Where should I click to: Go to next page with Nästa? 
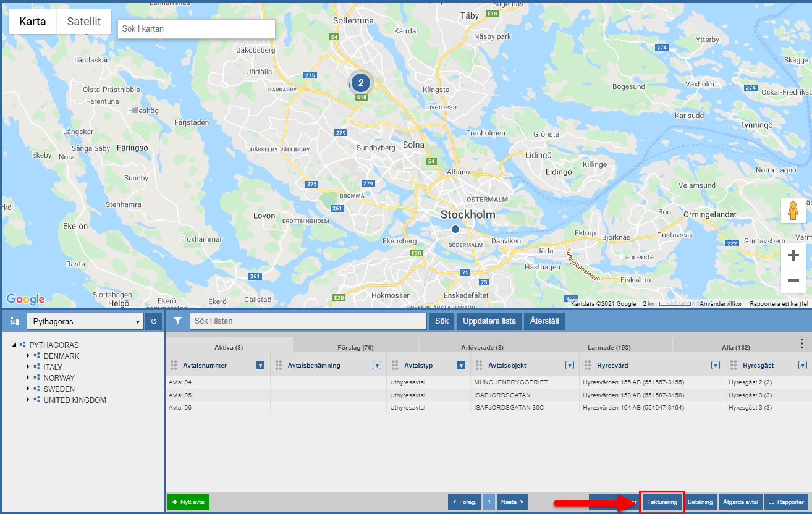[x=512, y=502]
